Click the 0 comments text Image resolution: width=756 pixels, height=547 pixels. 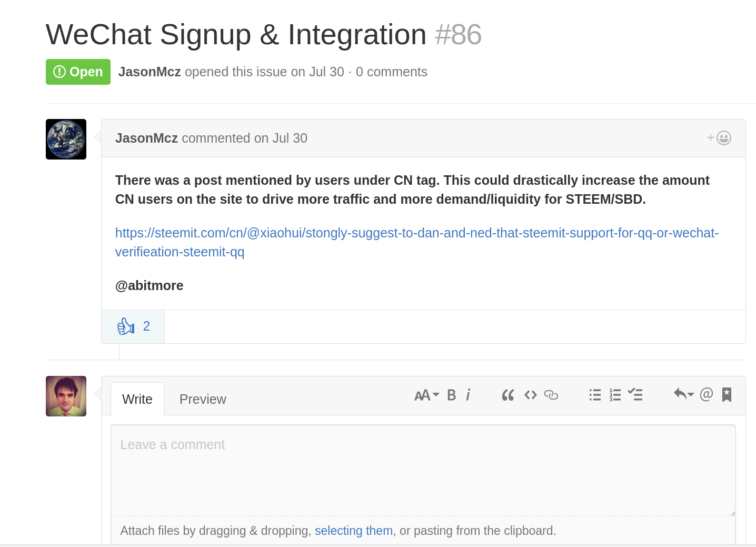tap(392, 72)
